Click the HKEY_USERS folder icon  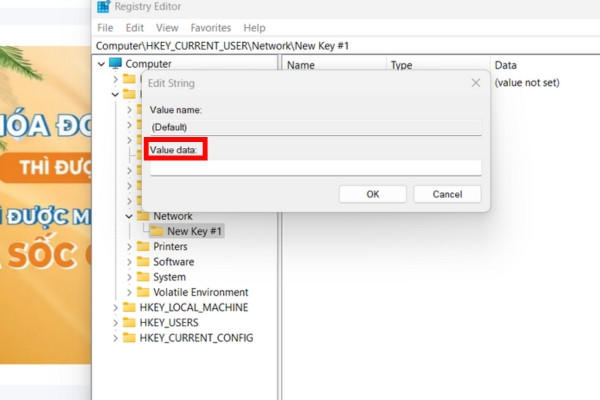(129, 322)
